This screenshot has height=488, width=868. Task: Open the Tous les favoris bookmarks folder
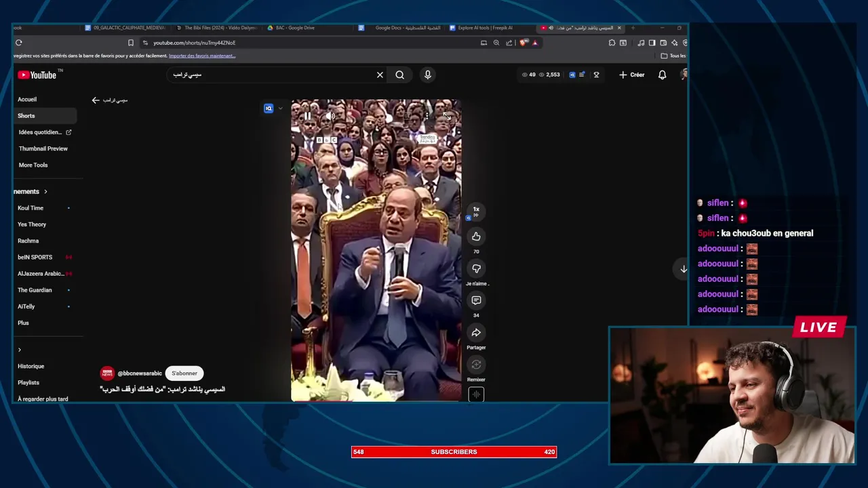(673, 56)
